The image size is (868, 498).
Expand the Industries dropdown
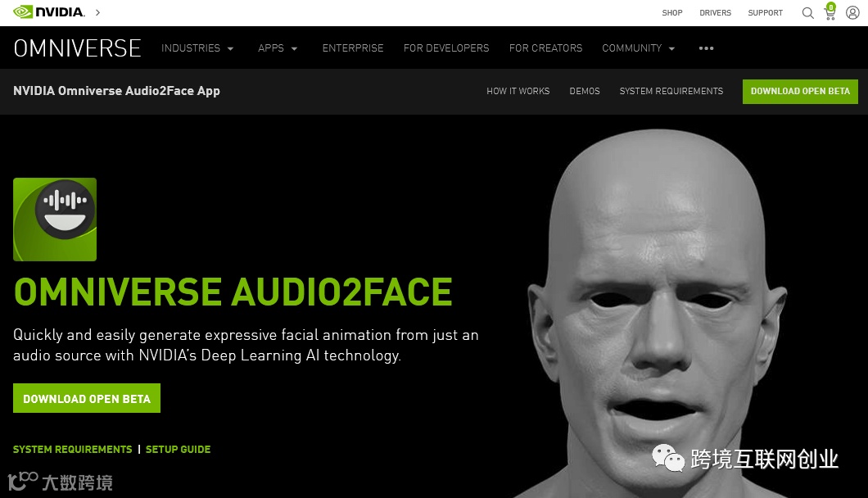[x=197, y=48]
